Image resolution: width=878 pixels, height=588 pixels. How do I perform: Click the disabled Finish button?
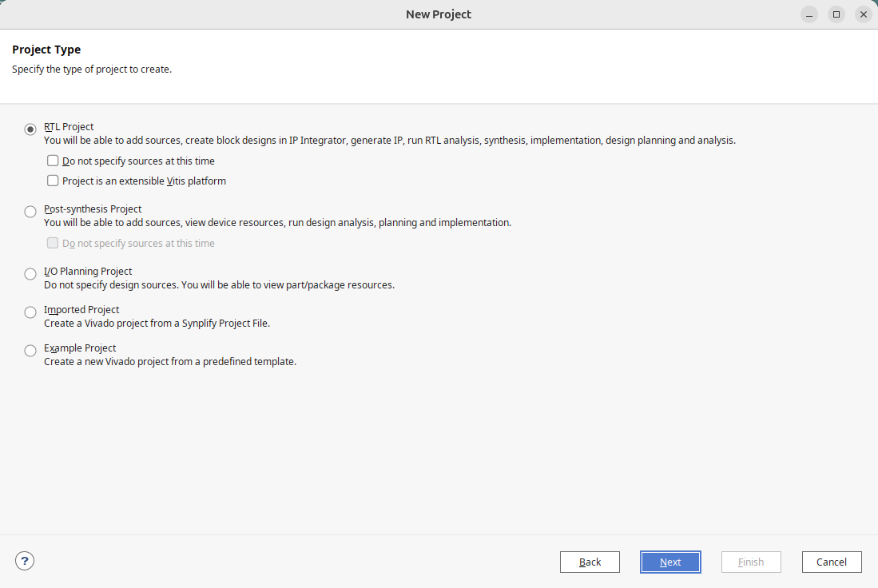click(751, 562)
